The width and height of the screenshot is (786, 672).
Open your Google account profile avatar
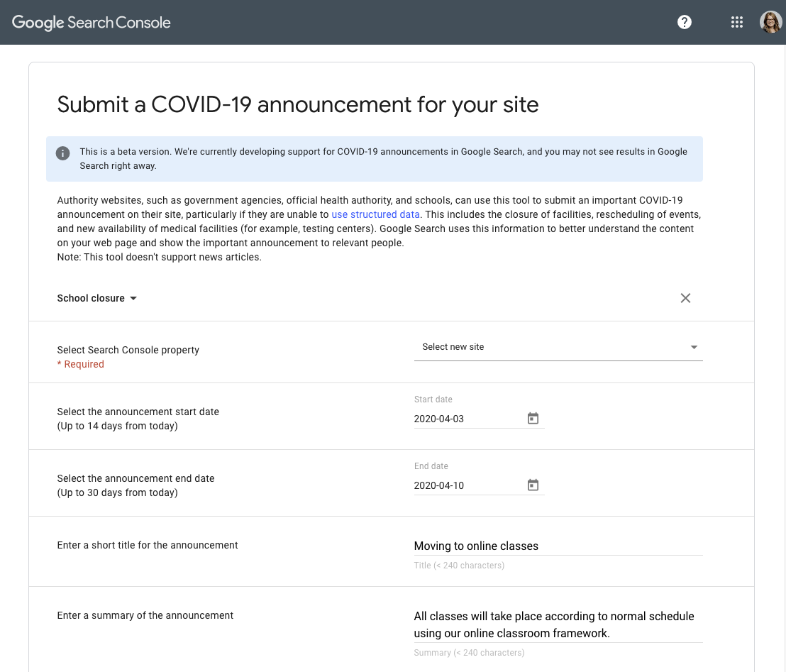point(770,22)
